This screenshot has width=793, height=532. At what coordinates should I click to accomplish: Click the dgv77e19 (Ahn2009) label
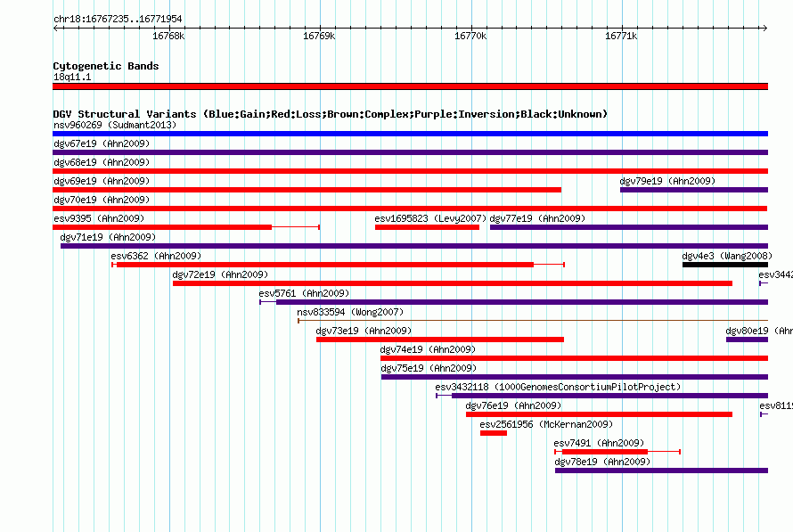click(x=537, y=218)
